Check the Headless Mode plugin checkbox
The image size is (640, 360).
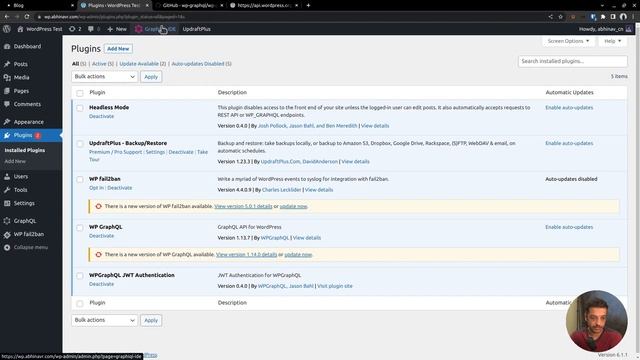tap(80, 108)
